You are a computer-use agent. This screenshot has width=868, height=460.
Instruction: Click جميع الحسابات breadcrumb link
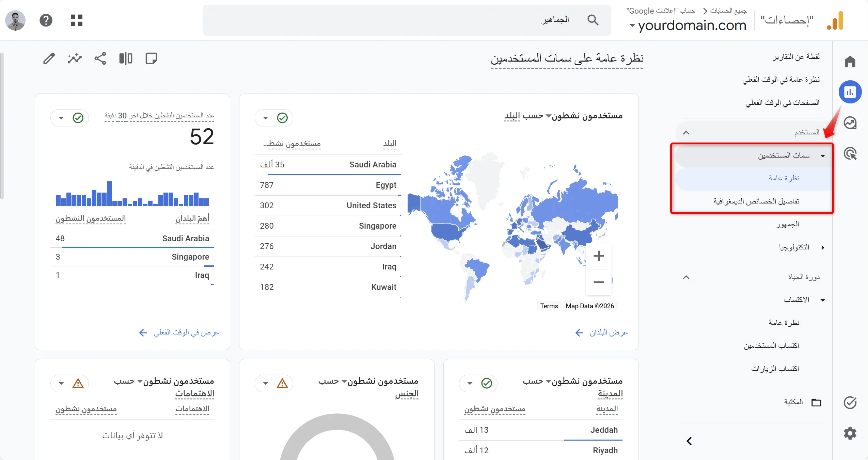coord(728,11)
